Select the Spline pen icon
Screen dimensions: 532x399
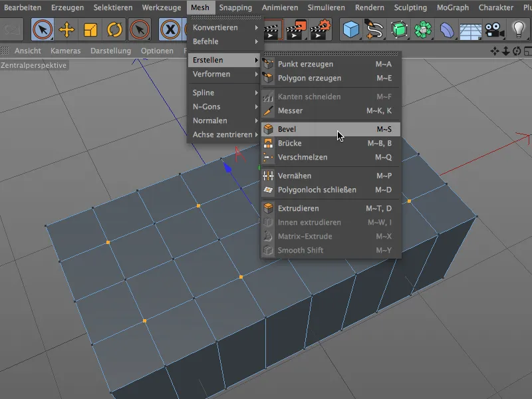pyautogui.click(x=375, y=30)
